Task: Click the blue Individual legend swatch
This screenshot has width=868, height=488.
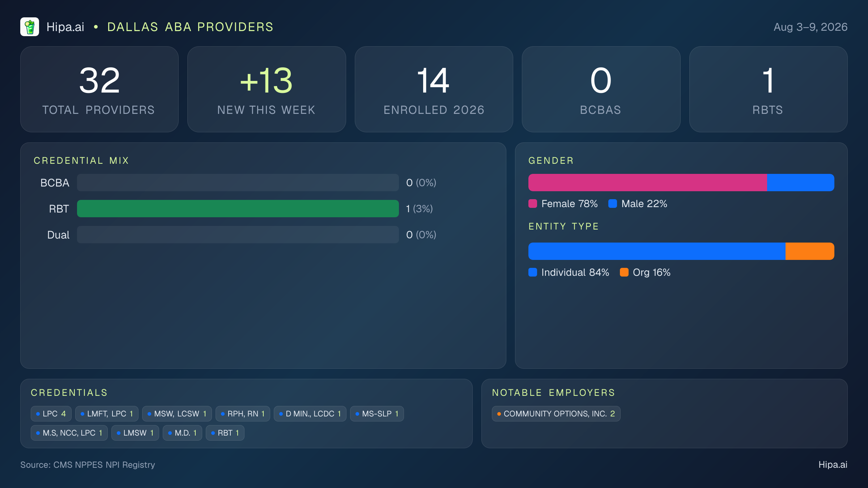Action: pos(533,272)
